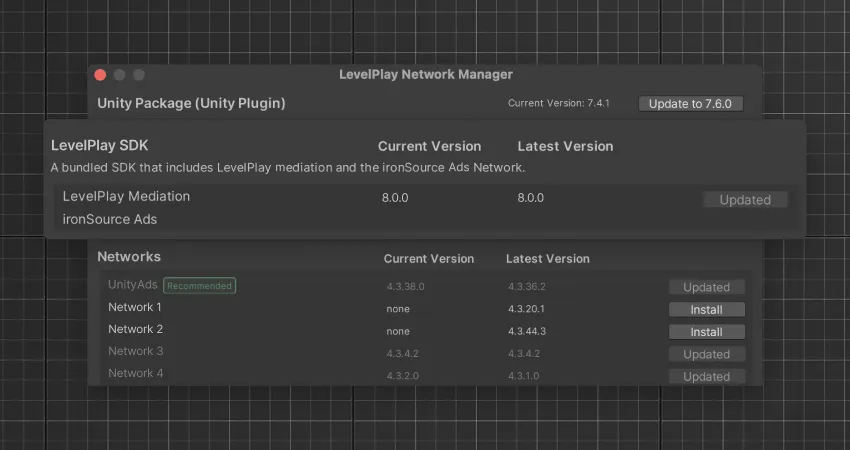This screenshot has height=450, width=850.
Task: Select the Network 4 row label
Action: 136,373
